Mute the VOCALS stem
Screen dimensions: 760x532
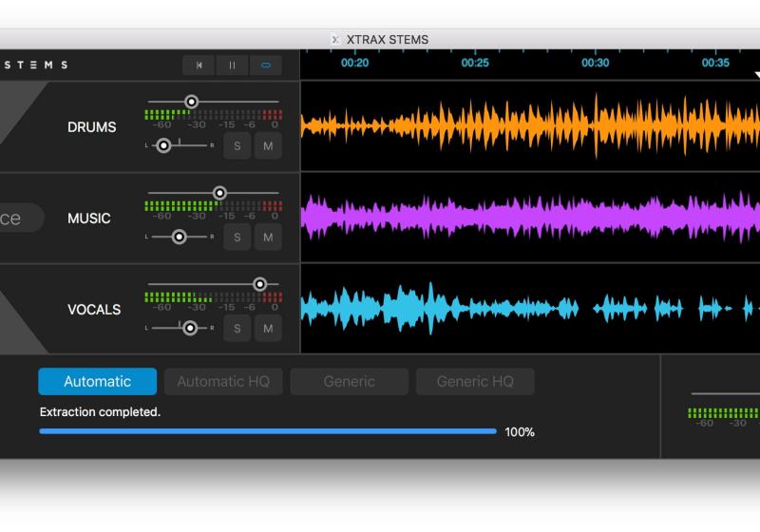(x=268, y=328)
